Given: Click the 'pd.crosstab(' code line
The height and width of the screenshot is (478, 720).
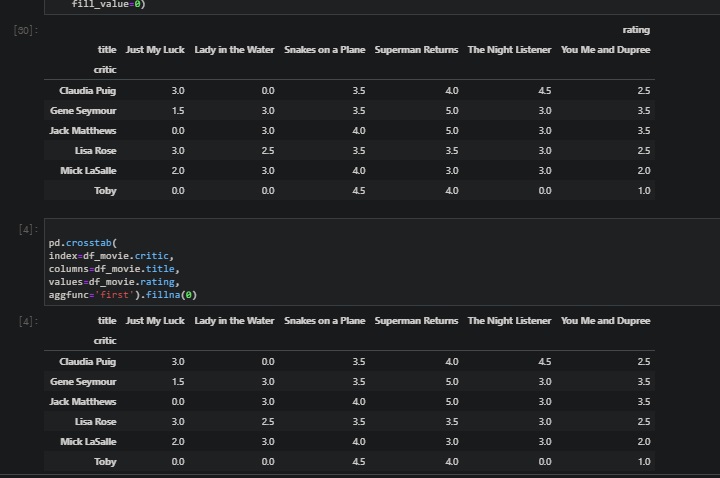Looking at the screenshot, I should coord(83,243).
